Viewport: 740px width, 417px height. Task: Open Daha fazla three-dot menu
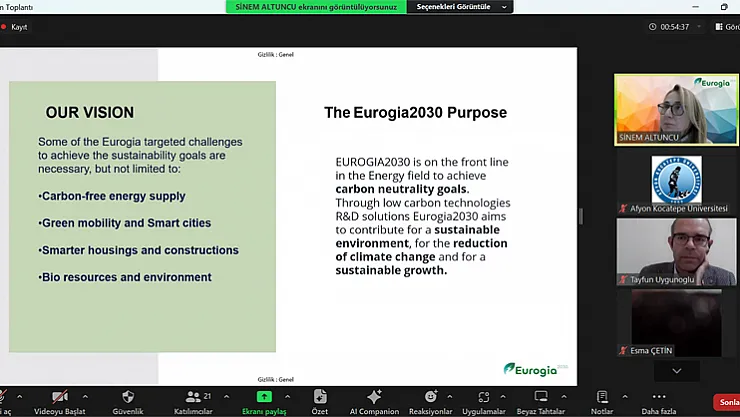coord(659,397)
